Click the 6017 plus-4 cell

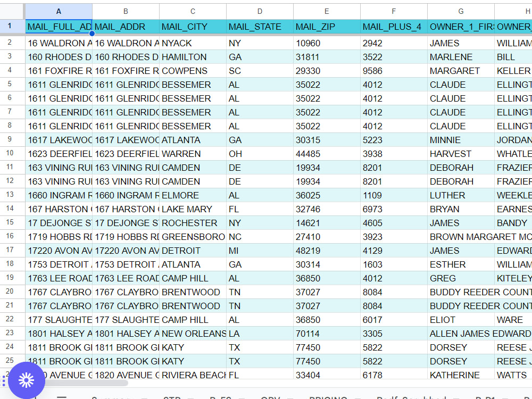[x=394, y=320]
